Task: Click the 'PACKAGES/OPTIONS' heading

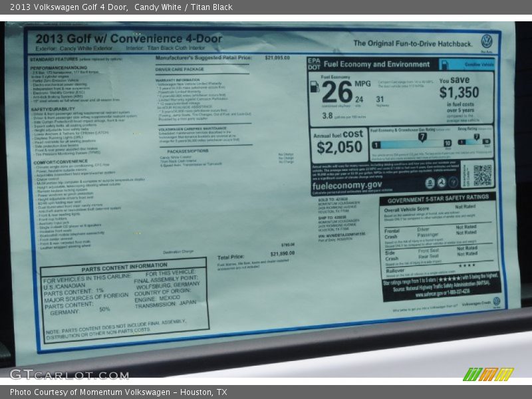Action: tap(188, 151)
